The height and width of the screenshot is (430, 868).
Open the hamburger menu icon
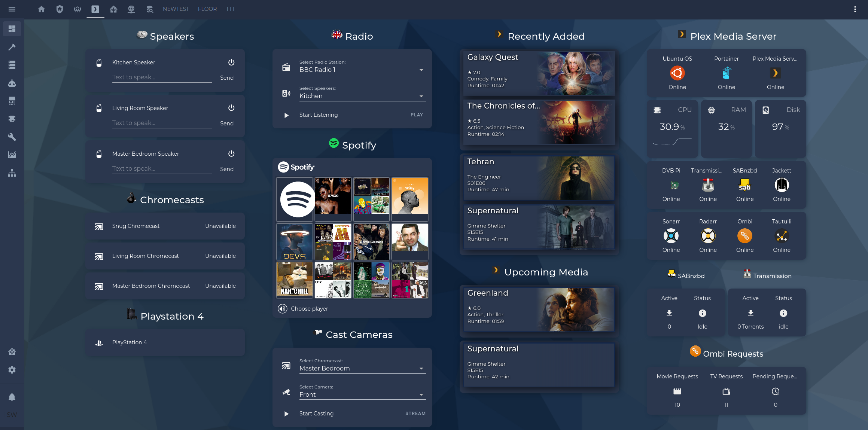click(12, 9)
